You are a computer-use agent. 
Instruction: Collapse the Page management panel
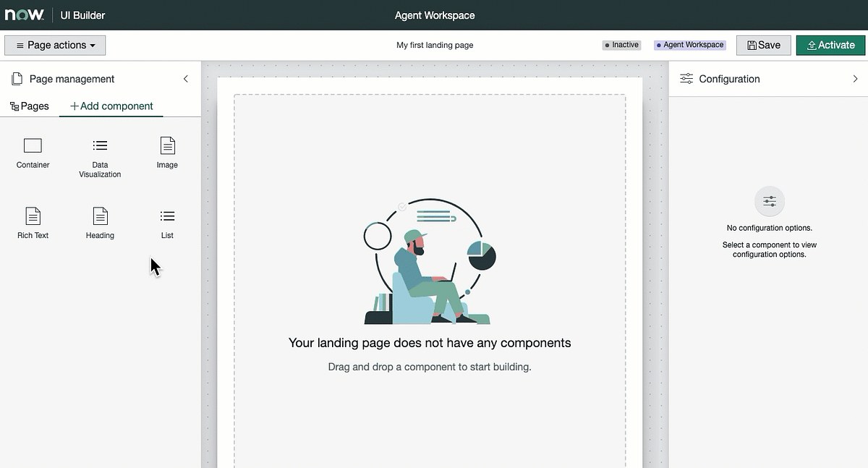pos(186,78)
